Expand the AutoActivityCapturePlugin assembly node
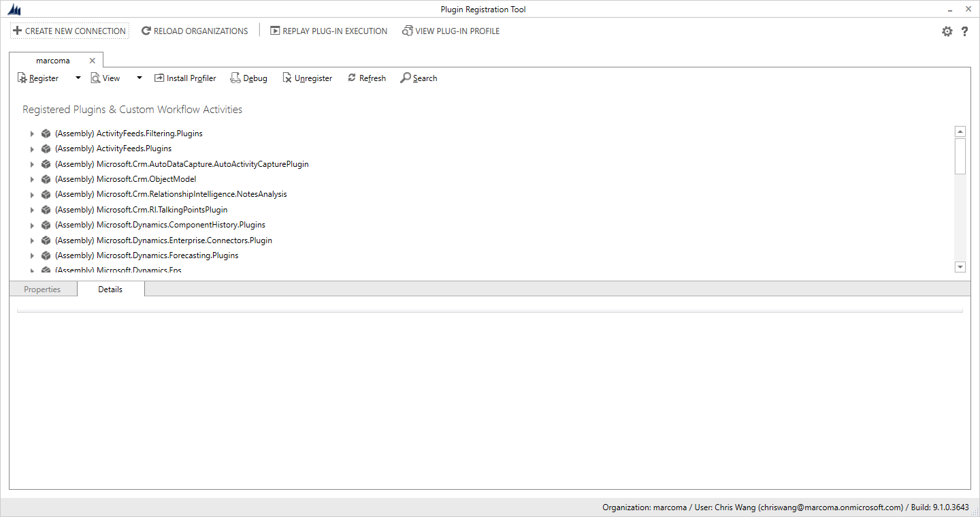This screenshot has height=517, width=980. click(x=32, y=164)
